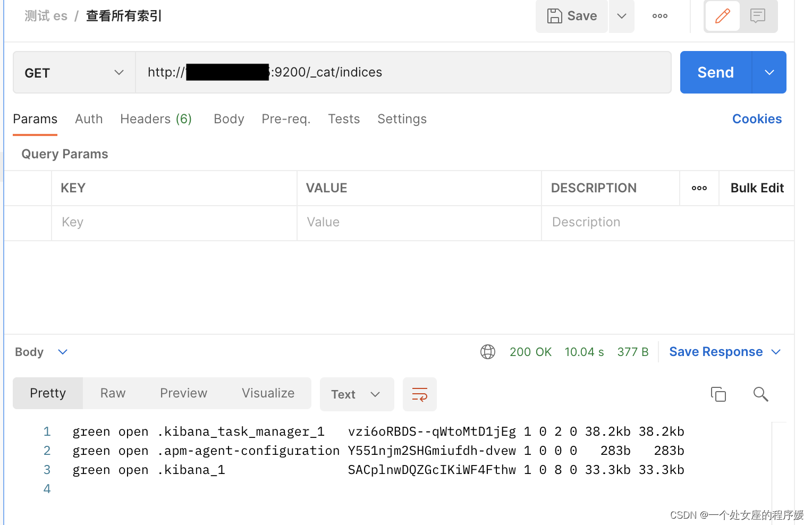
Task: Click the Value input cell
Action: pyautogui.click(x=419, y=222)
